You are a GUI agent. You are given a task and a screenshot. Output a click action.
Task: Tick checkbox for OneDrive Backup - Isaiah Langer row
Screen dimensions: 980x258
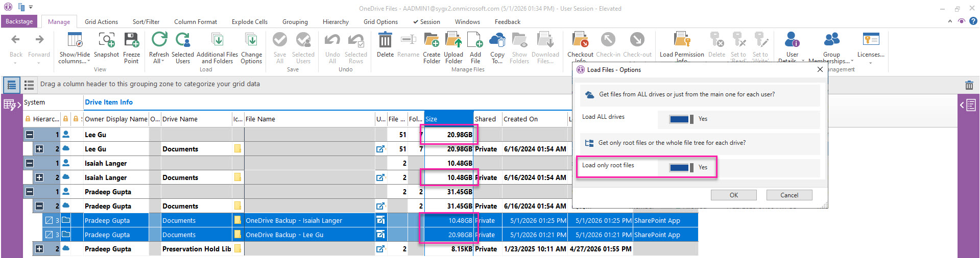click(49, 220)
